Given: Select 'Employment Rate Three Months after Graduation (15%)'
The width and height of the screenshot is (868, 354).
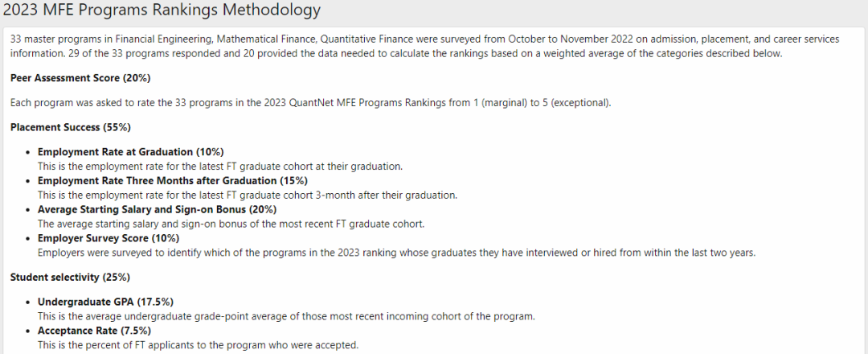Looking at the screenshot, I should coord(172,180).
